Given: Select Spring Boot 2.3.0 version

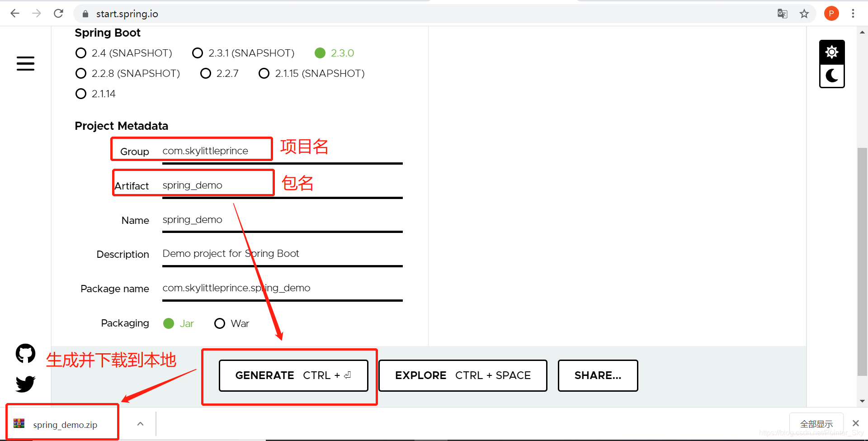Looking at the screenshot, I should coord(335,53).
